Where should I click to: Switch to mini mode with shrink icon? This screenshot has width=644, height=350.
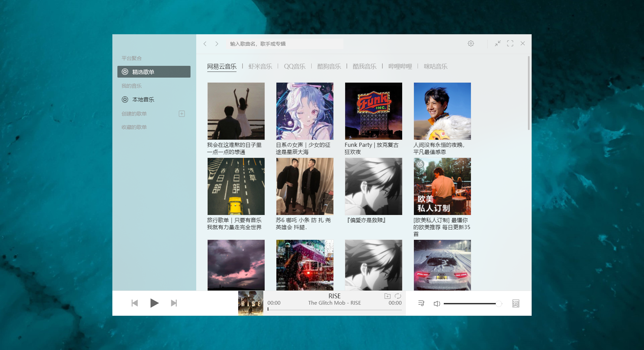[498, 43]
